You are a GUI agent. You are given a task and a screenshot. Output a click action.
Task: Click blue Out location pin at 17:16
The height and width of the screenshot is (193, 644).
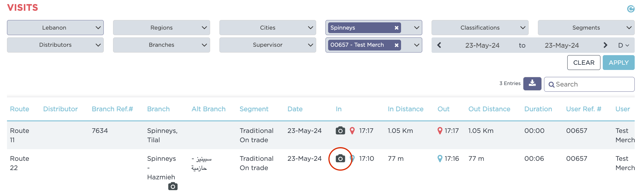(440, 158)
